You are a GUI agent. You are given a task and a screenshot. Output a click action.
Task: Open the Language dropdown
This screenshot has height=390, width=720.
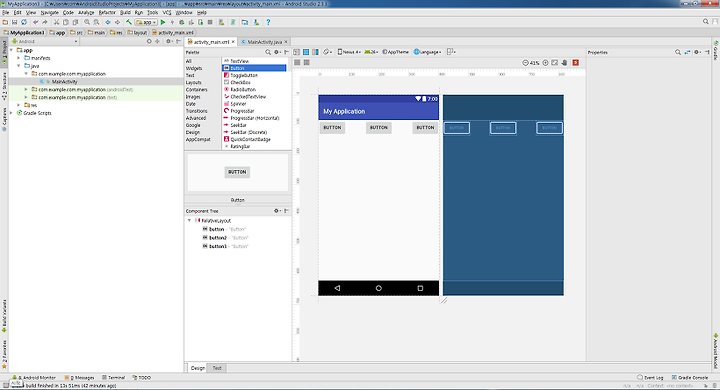point(428,52)
